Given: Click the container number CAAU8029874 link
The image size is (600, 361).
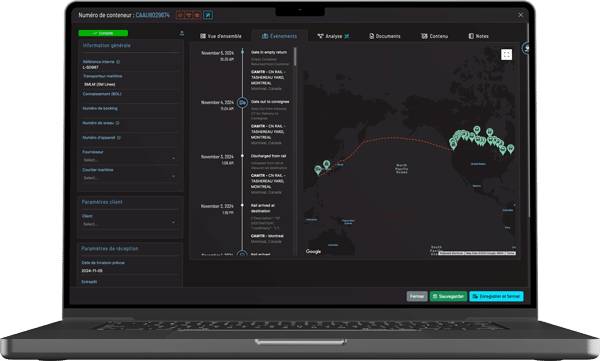Looking at the screenshot, I should [153, 15].
